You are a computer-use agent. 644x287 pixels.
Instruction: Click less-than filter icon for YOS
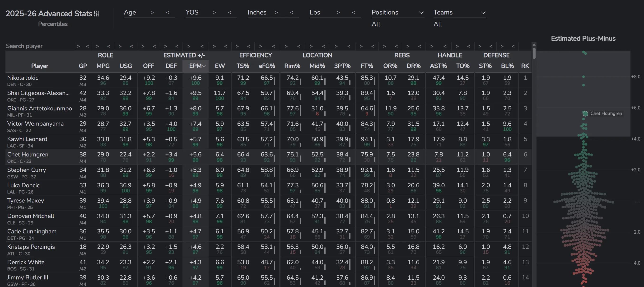point(229,13)
